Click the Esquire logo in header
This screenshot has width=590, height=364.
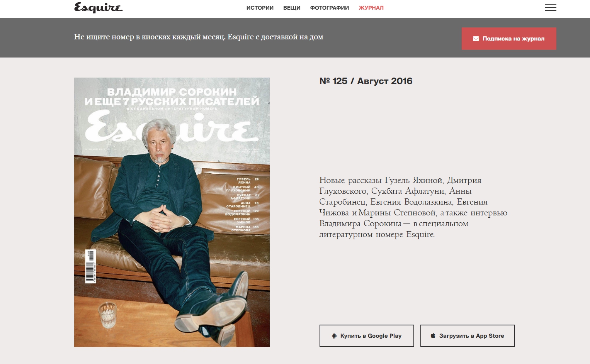[98, 8]
